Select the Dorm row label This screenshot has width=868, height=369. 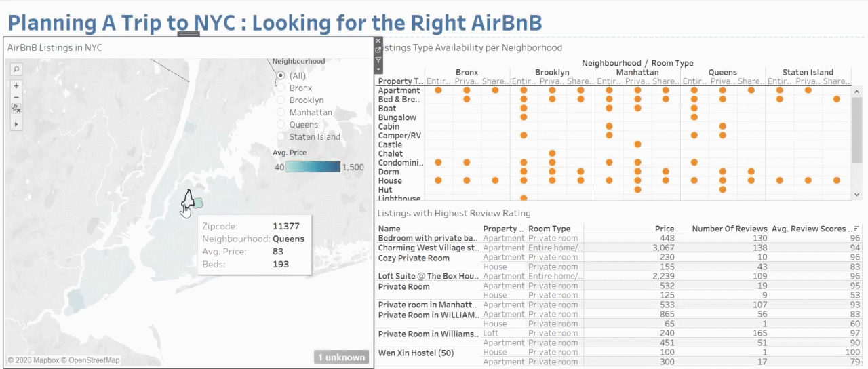point(389,172)
